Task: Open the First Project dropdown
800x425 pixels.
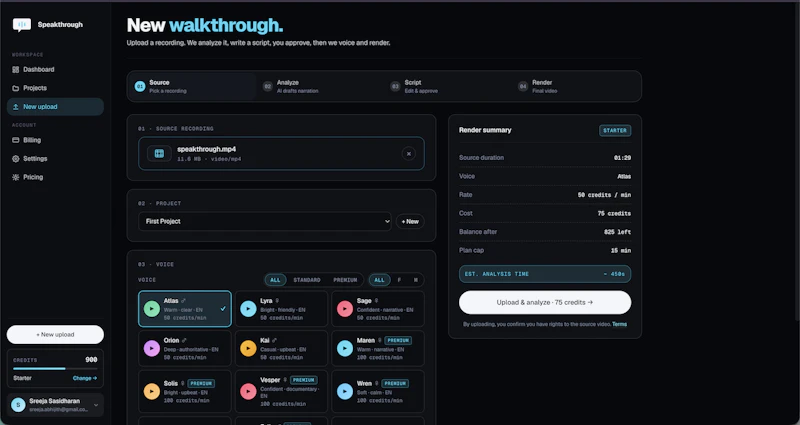Action: (x=265, y=221)
